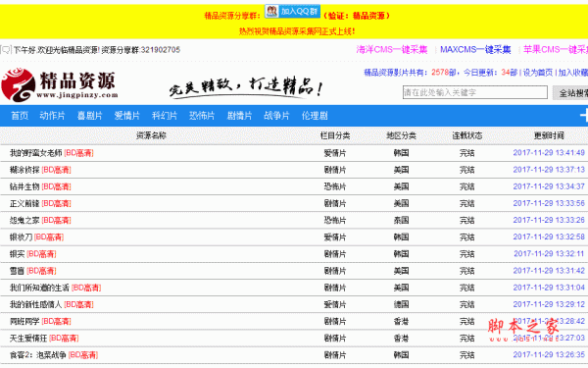The height and width of the screenshot is (368, 588).
Task: Click 恐怖片 in the 钻井生物 row
Action: (335, 186)
